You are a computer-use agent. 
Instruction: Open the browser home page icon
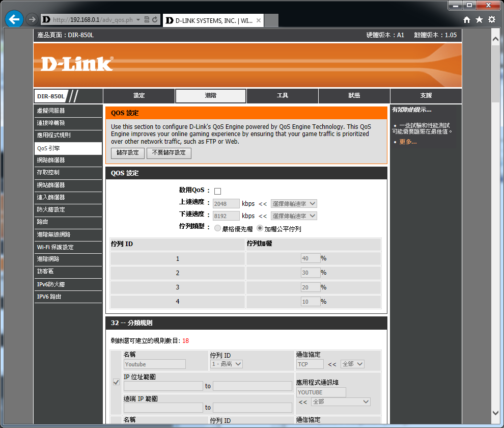(467, 19)
